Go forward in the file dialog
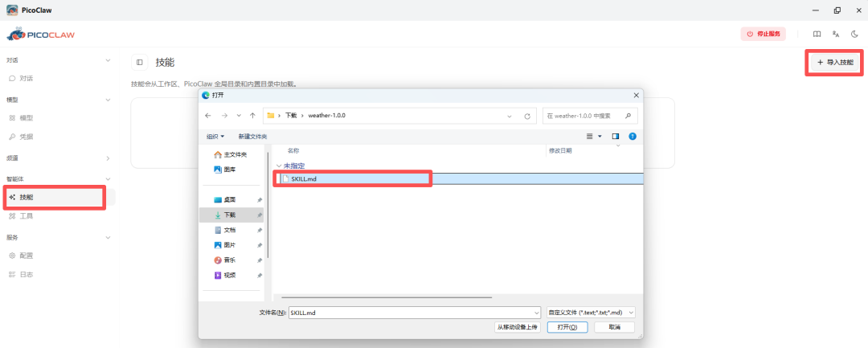Image resolution: width=868 pixels, height=348 pixels. [224, 116]
